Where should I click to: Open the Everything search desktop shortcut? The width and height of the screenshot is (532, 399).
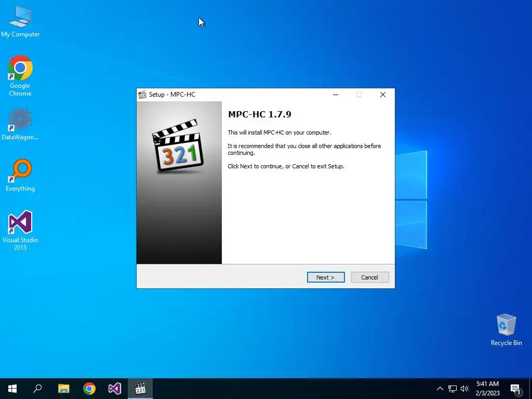pyautogui.click(x=20, y=175)
